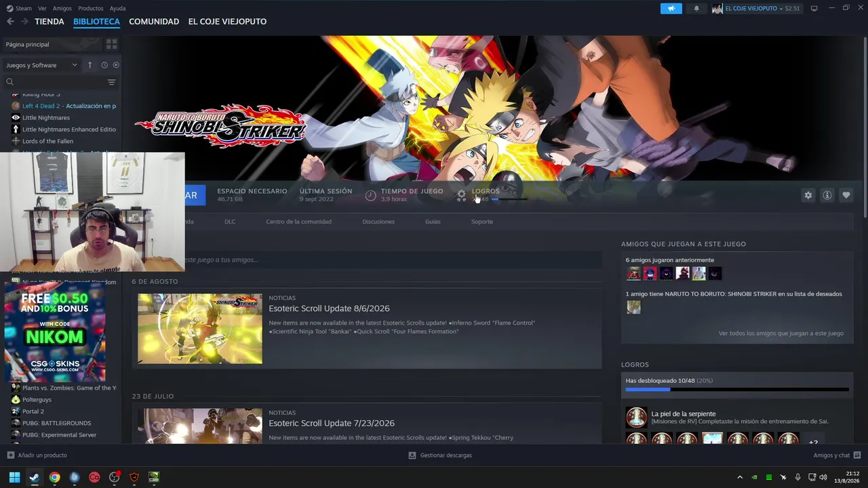This screenshot has width=868, height=488.
Task: Open the EL COJE VIEJOPUTO account dropdown
Action: [x=756, y=8]
